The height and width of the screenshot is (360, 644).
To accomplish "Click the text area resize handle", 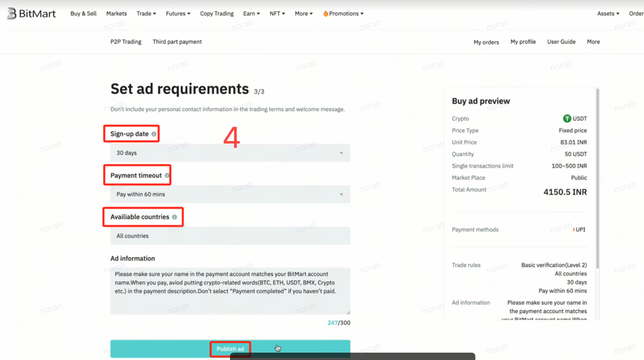I will (348, 313).
